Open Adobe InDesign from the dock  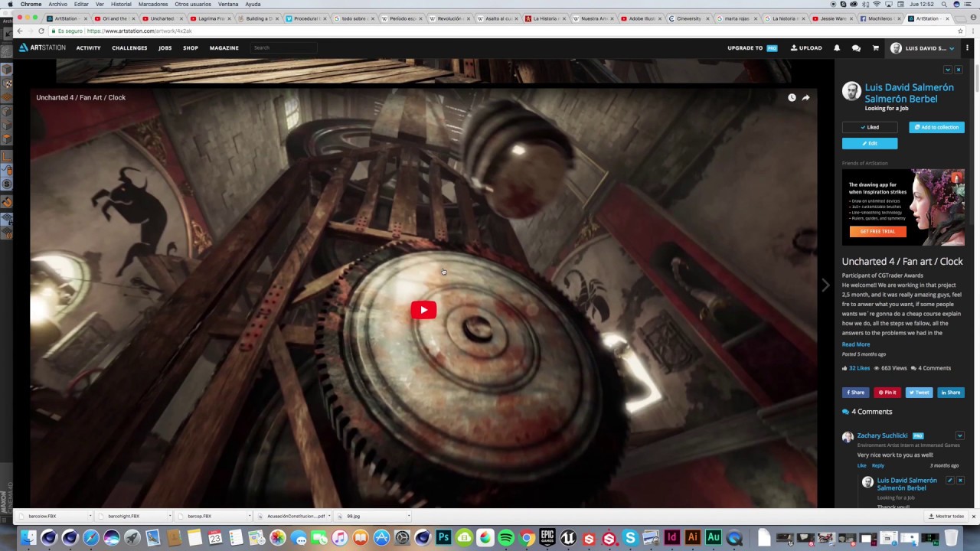click(672, 538)
